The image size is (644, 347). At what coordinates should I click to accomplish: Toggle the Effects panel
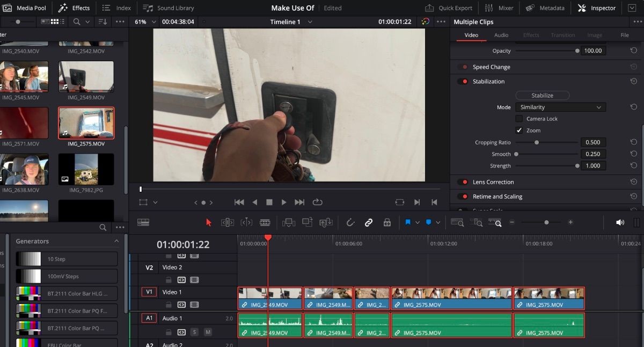click(74, 8)
